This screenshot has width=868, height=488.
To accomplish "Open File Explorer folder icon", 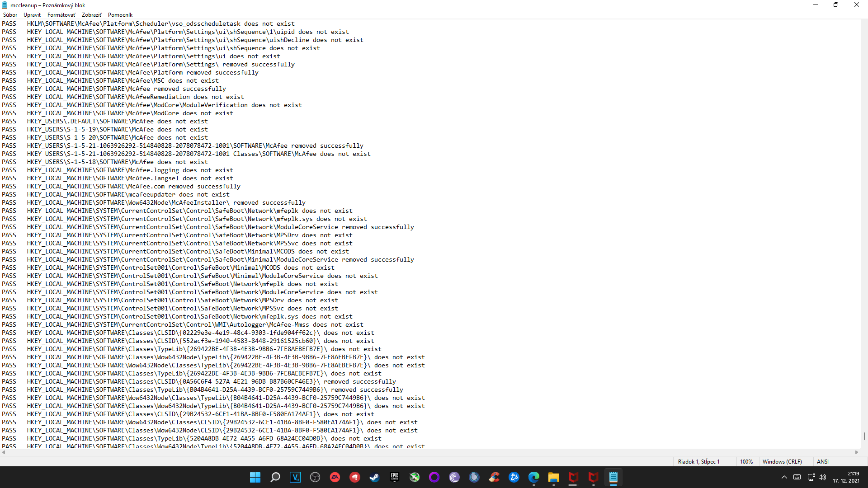I will coord(553,477).
